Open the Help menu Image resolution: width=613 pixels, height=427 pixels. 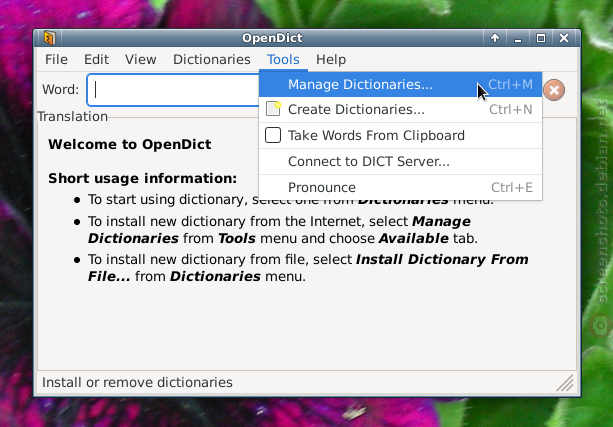coord(331,59)
